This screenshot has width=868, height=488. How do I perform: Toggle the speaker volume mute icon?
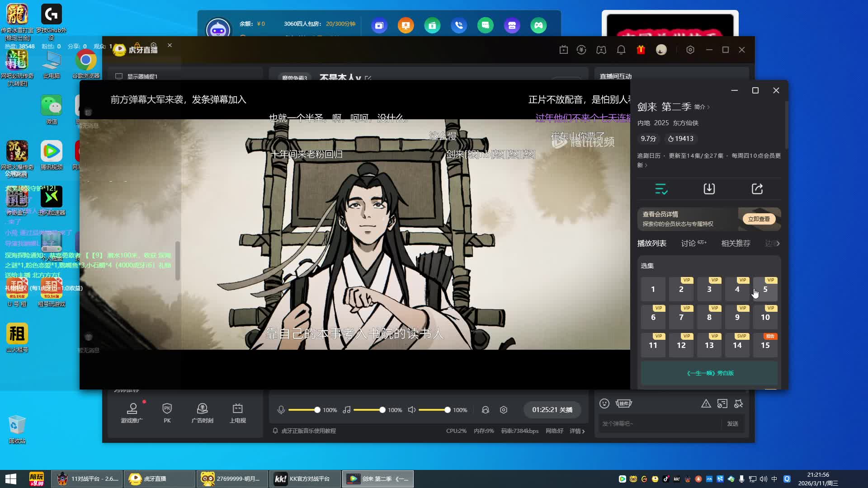tap(411, 410)
